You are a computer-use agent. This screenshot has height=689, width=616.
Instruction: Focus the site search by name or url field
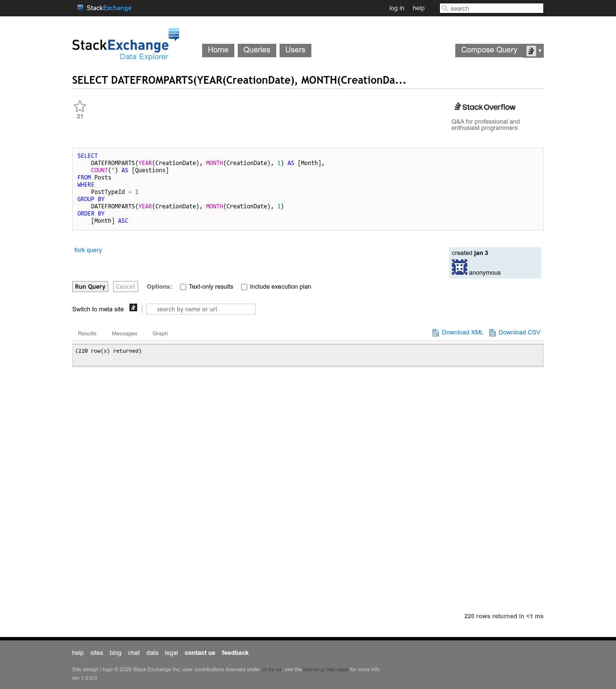(x=201, y=309)
